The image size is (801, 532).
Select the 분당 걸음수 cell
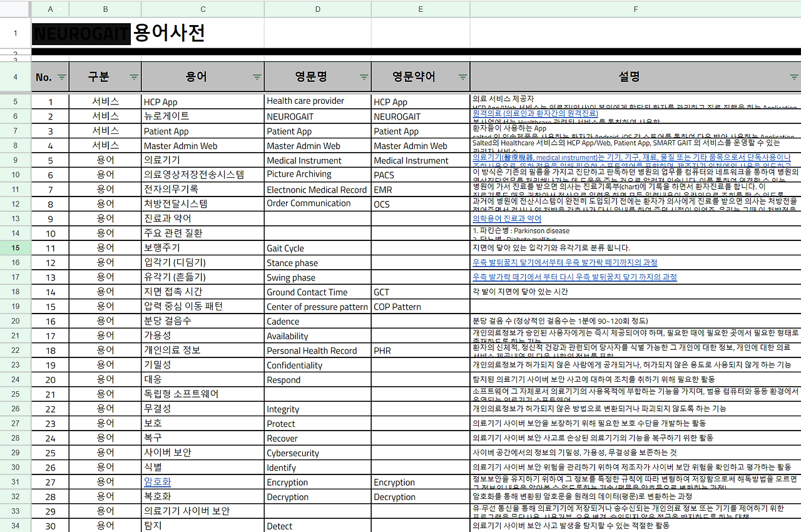pos(203,321)
